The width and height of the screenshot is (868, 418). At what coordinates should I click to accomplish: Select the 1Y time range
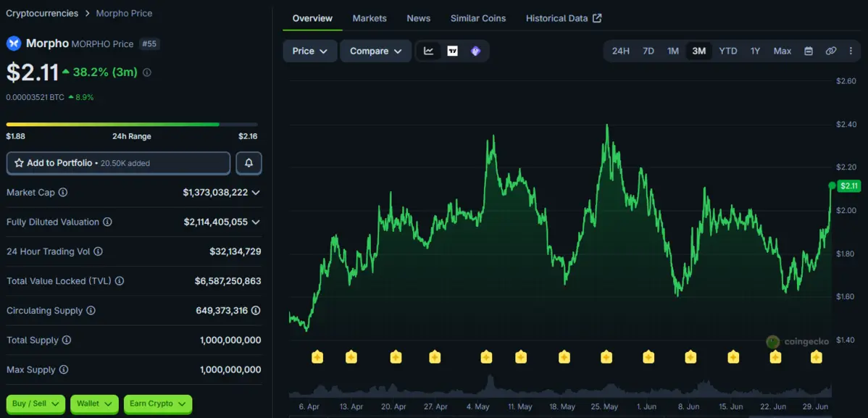[755, 51]
